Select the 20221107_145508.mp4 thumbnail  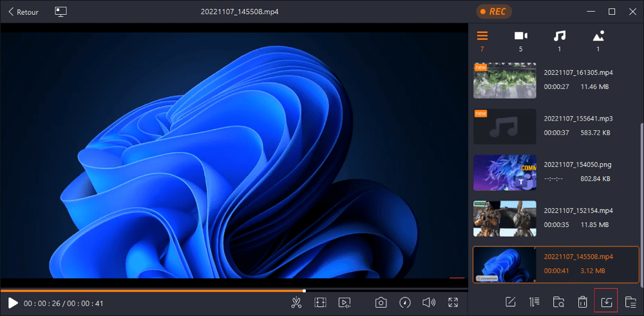click(x=505, y=264)
